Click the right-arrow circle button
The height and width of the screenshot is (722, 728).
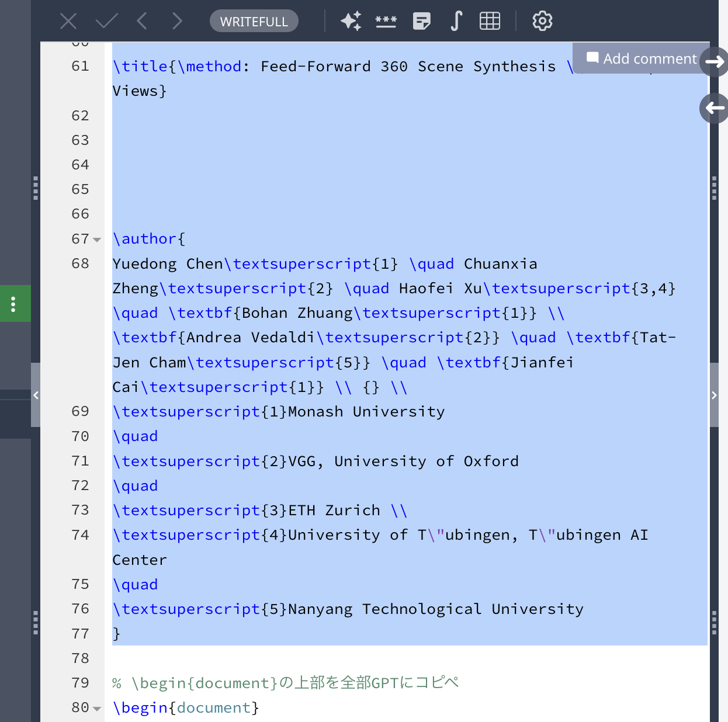[x=714, y=61]
